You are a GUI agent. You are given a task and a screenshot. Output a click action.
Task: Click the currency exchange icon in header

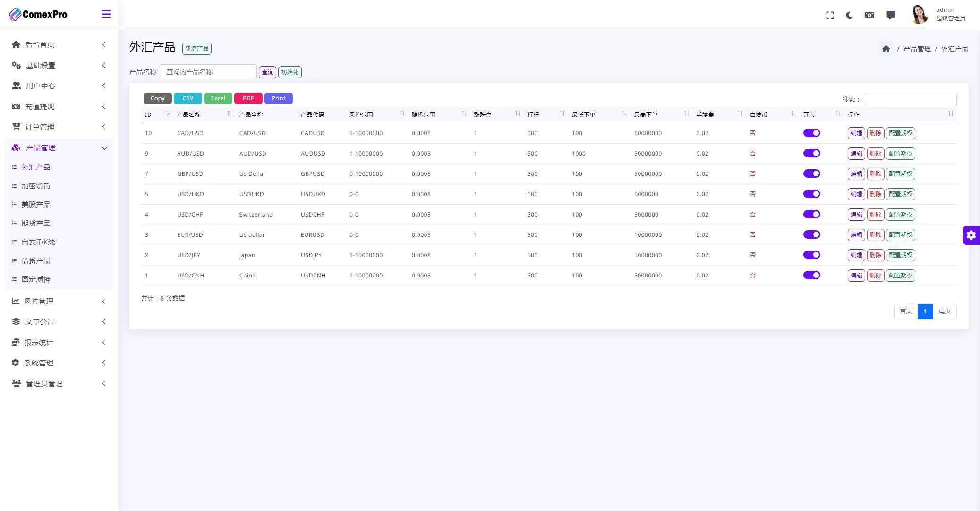[x=869, y=14]
